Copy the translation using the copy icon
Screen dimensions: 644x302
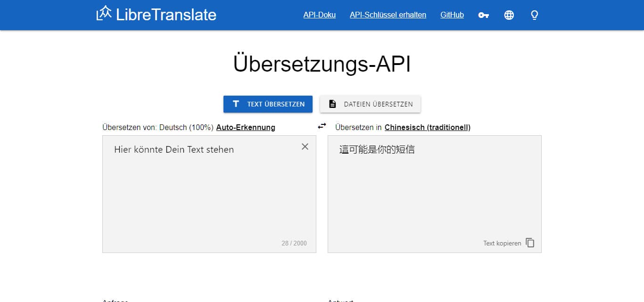pyautogui.click(x=530, y=242)
